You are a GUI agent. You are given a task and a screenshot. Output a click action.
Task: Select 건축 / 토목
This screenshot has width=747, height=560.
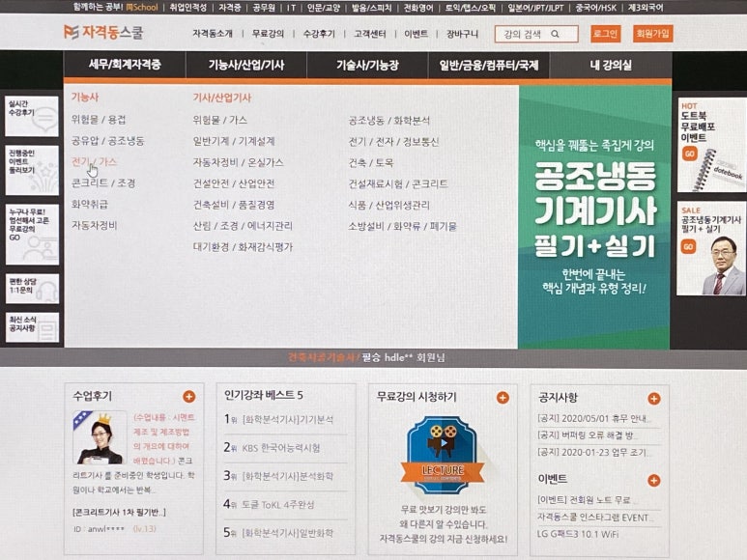[371, 163]
